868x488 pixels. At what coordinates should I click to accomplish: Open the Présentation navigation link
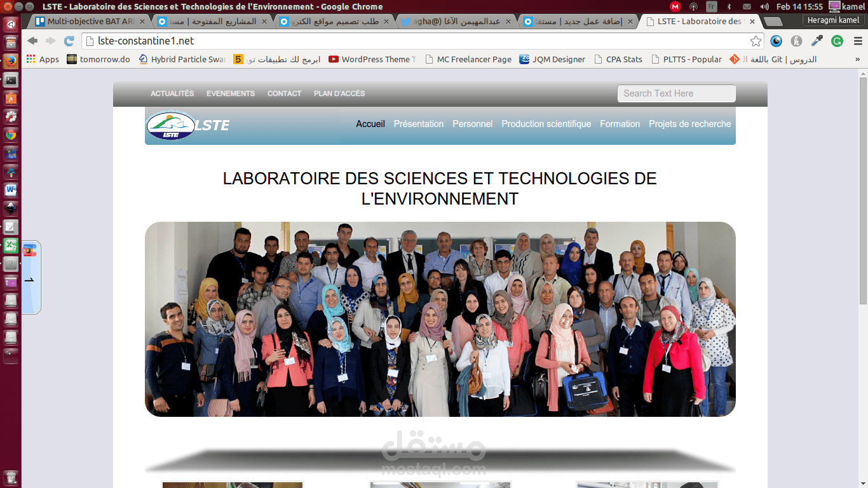(x=419, y=124)
